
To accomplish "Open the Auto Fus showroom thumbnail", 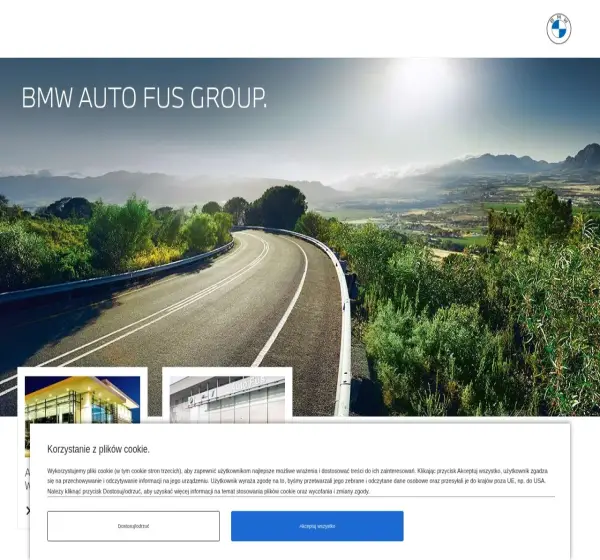I will click(x=227, y=400).
